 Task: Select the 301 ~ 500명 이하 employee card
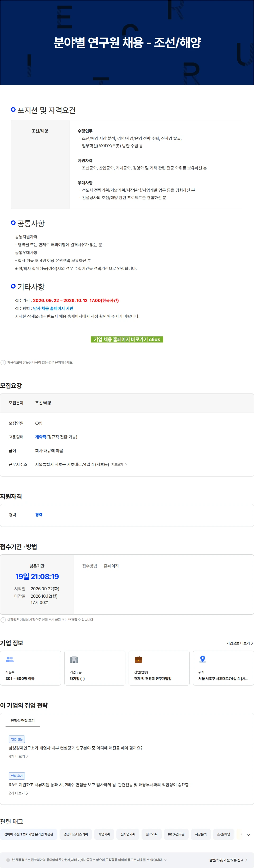point(31,668)
